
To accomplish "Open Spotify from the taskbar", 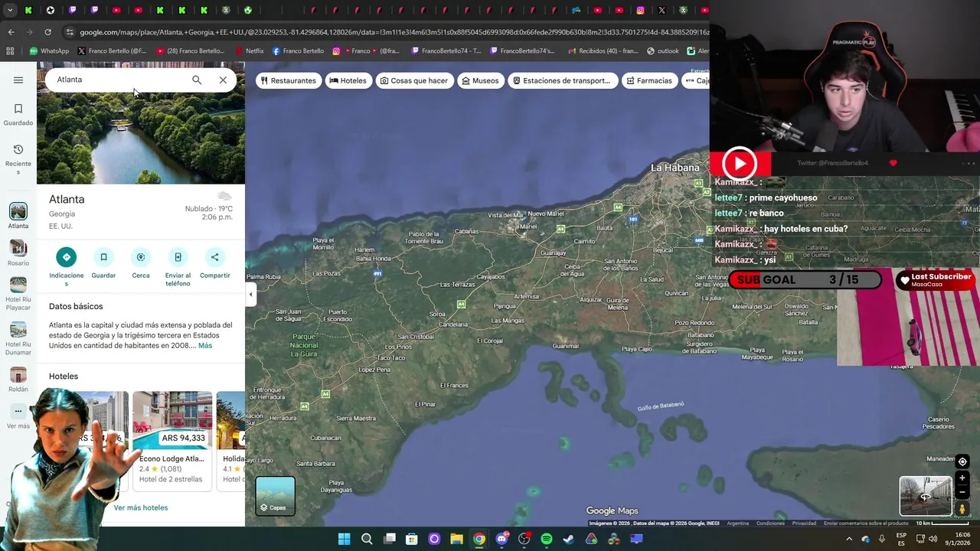I will (x=547, y=539).
